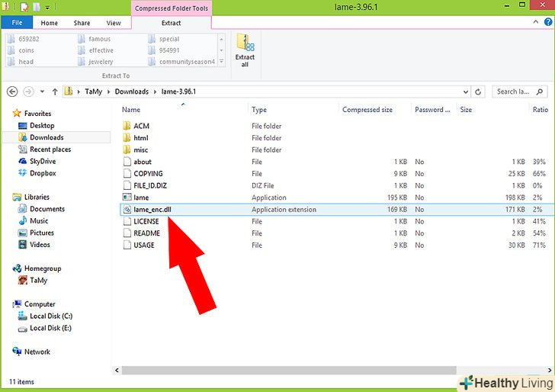Sort by the Type column header
Viewport: 555px width, 392px height.
pos(259,110)
